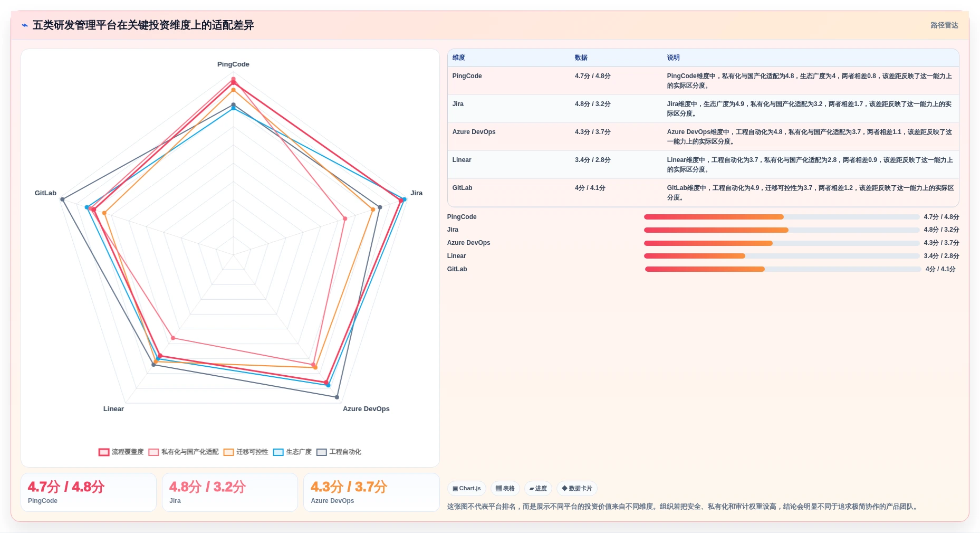Click the PingCode axis label on radar chart

tap(233, 64)
